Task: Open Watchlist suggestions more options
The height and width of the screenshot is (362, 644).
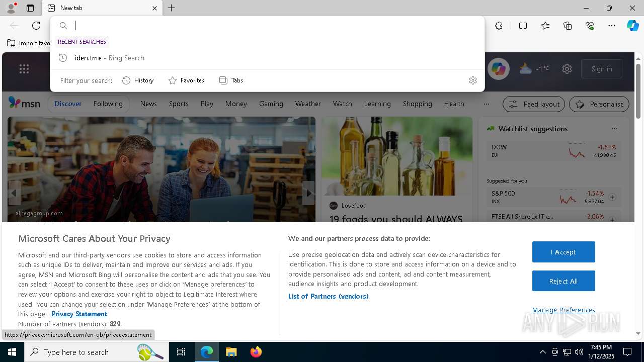Action: tap(614, 129)
